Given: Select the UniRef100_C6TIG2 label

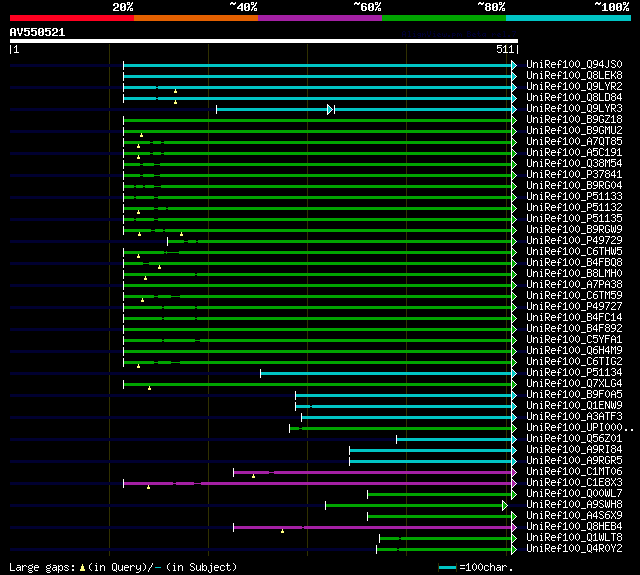Looking at the screenshot, I should pos(574,362).
